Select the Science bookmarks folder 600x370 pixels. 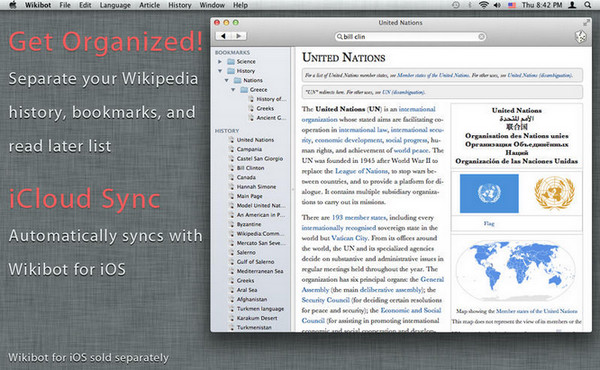246,61
